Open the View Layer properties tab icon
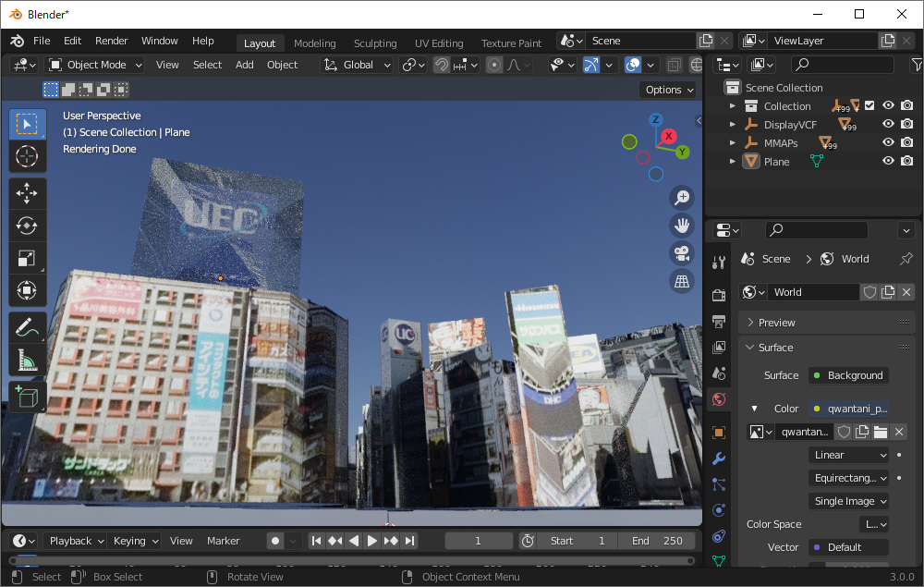This screenshot has width=924, height=587. coord(719,348)
